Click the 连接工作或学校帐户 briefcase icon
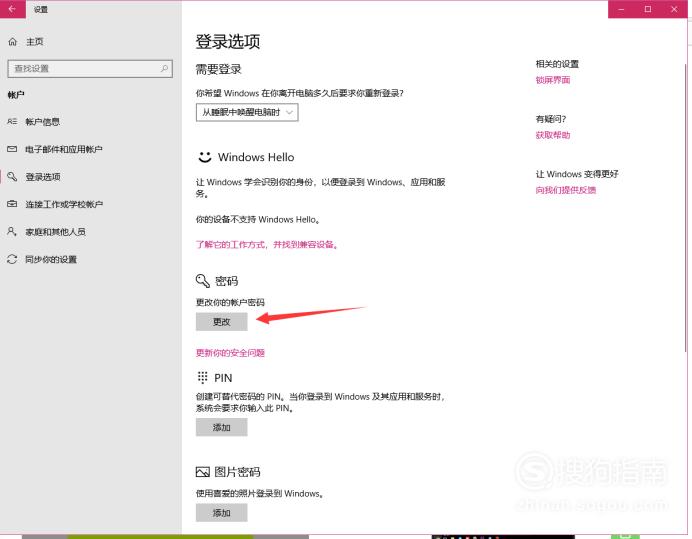 12,204
